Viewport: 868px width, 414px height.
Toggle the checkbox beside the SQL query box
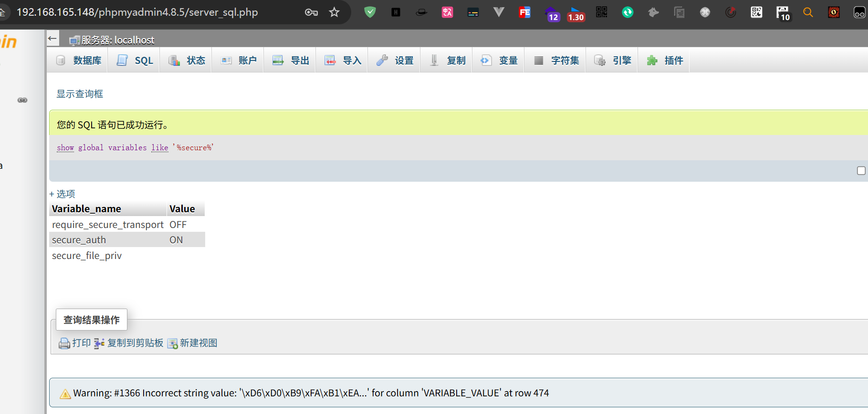pyautogui.click(x=861, y=171)
